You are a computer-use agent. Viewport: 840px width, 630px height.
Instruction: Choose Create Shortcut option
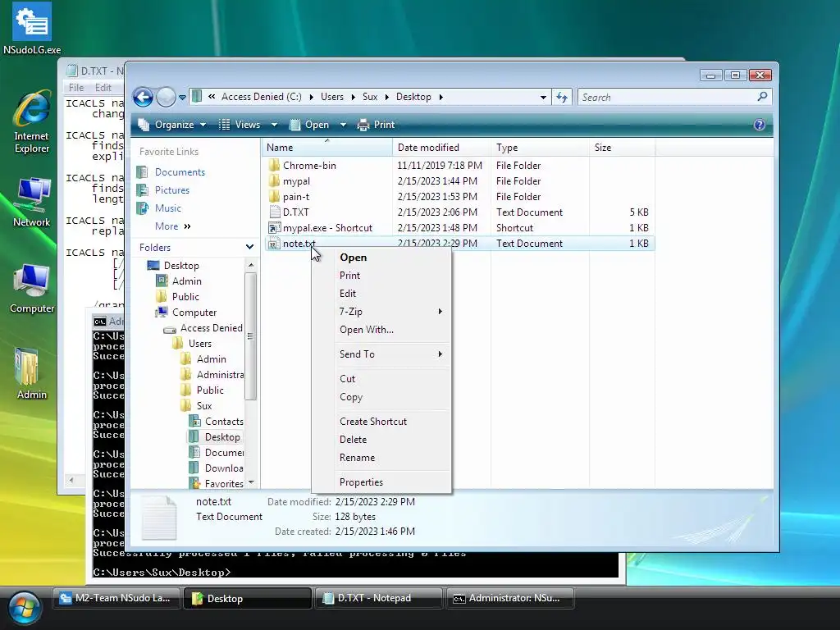[381, 422]
